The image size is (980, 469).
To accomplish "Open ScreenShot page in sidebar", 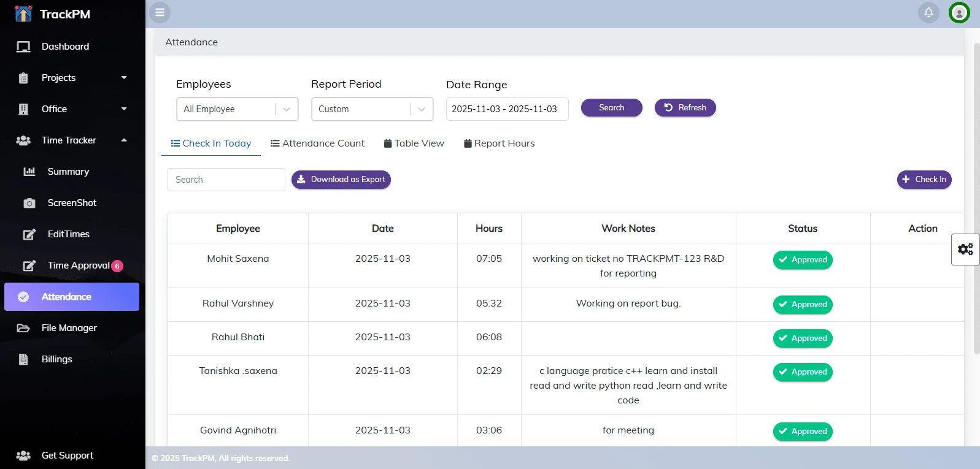I will tap(72, 203).
